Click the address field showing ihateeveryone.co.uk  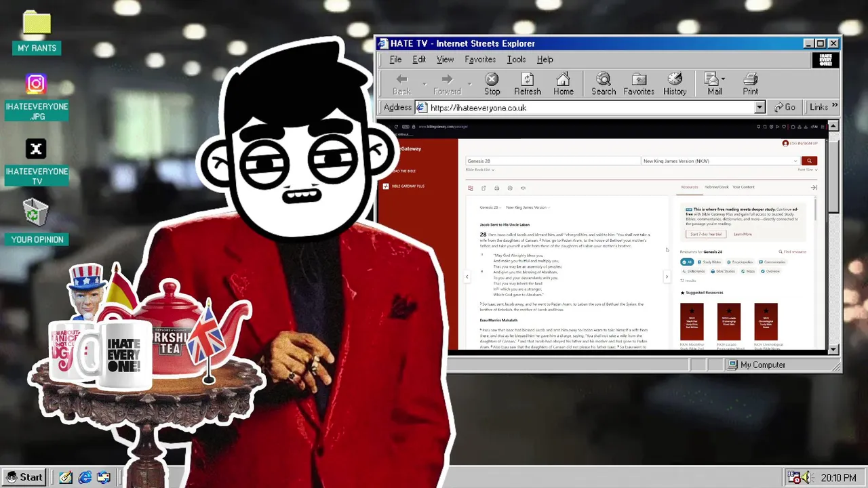[x=590, y=107]
